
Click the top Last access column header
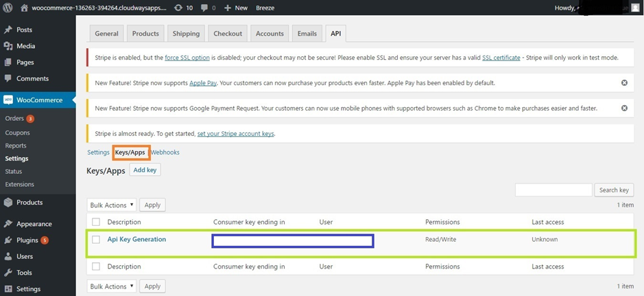point(548,222)
